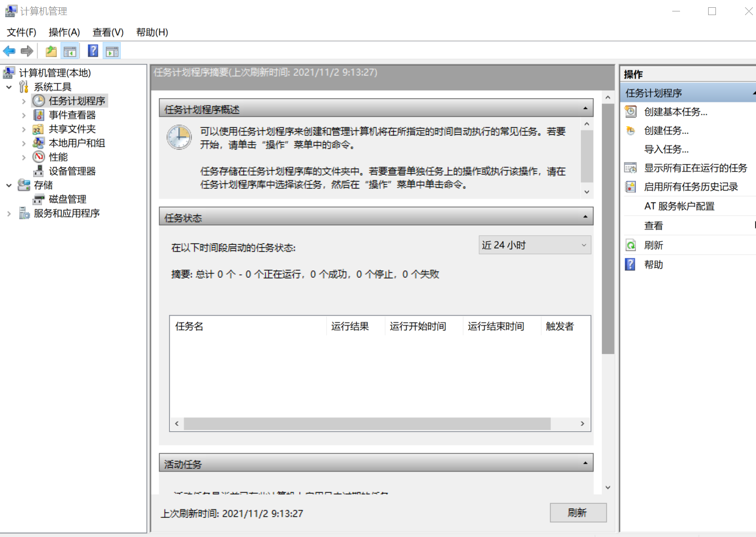Click the 运行结果 column header
The width and height of the screenshot is (756, 537).
tap(355, 326)
